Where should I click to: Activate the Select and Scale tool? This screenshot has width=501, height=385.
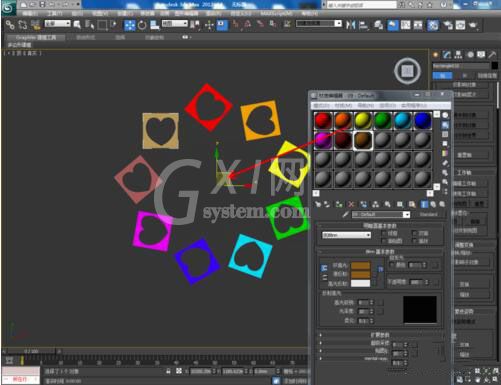[x=154, y=25]
